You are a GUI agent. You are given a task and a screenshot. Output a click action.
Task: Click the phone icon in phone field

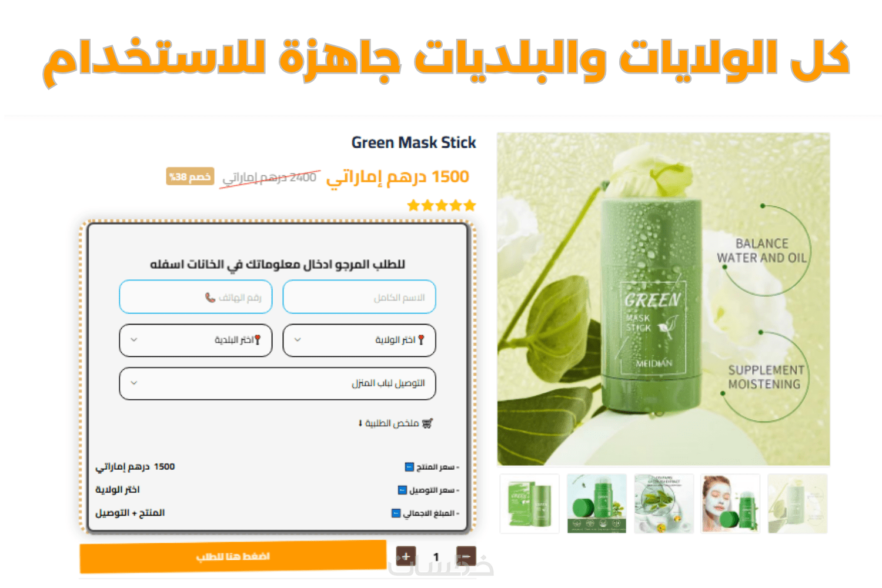coord(210,298)
